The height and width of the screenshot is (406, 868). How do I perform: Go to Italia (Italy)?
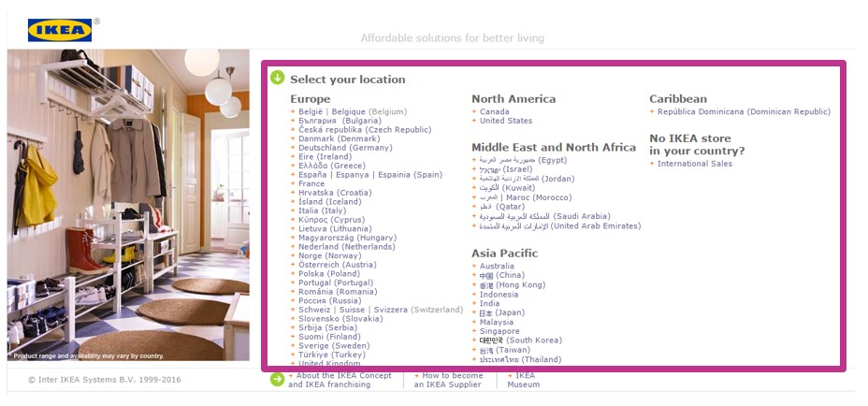pos(322,210)
